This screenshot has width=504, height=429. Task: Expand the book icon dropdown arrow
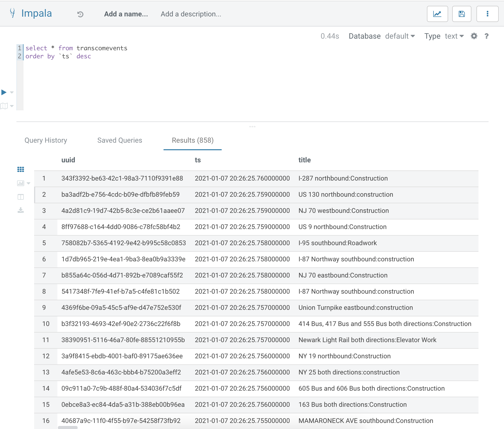[x=12, y=106]
